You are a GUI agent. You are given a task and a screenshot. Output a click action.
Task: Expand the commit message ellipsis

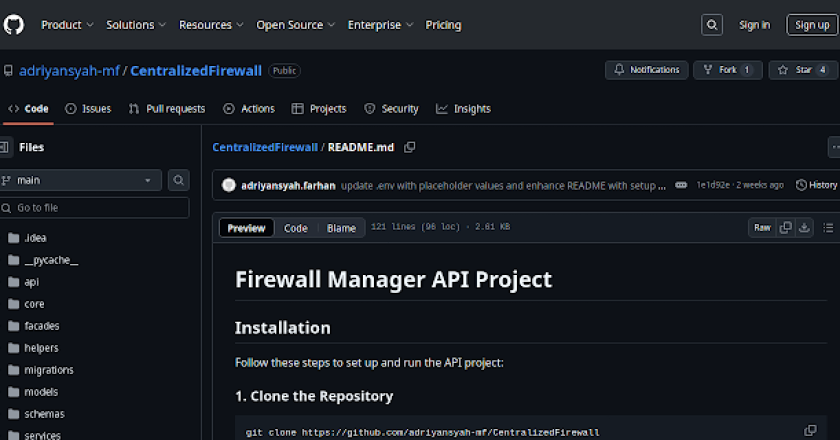[681, 185]
